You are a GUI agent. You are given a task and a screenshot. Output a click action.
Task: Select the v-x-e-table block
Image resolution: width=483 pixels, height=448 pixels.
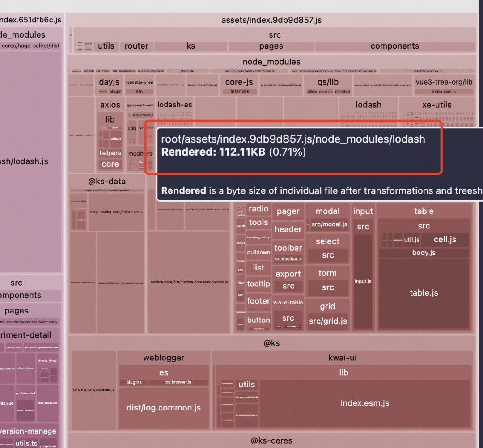288,313
